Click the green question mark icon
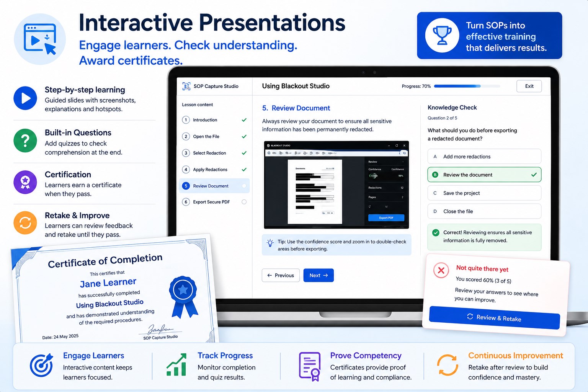588x392 pixels. click(x=25, y=140)
